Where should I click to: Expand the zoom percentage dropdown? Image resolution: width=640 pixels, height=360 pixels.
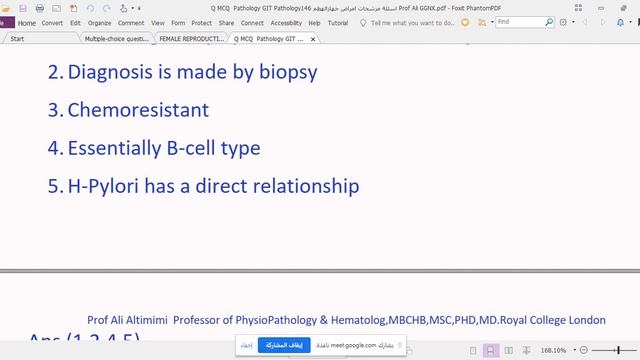[x=574, y=350]
